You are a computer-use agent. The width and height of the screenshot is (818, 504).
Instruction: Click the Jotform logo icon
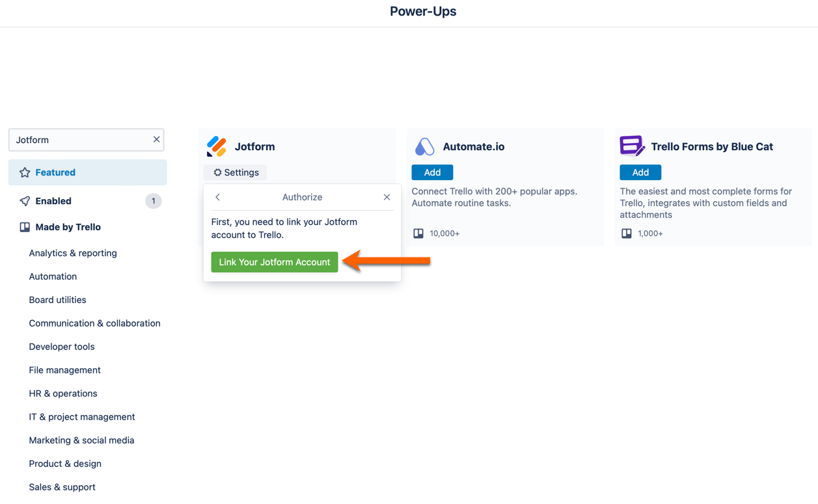pos(217,146)
